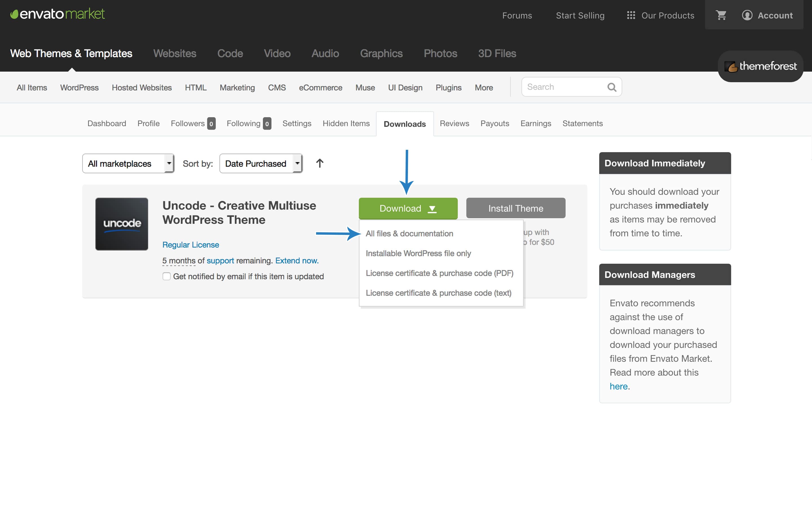Open the eCommerce category

[x=320, y=88]
